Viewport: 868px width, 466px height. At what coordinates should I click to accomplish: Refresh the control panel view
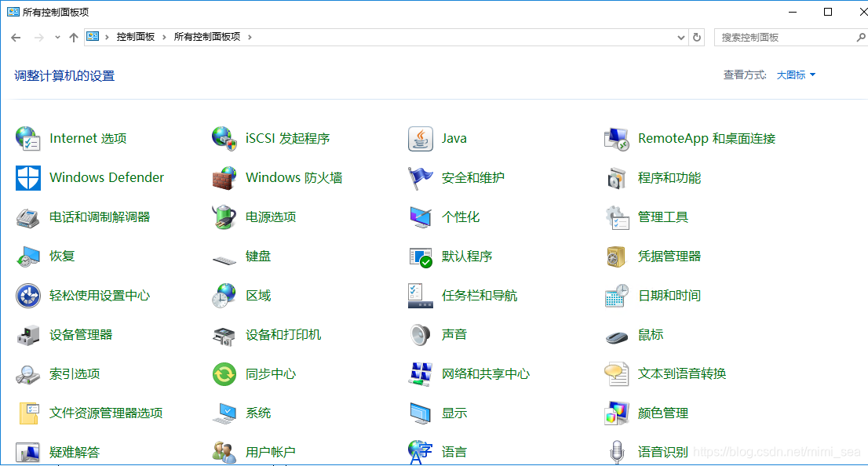tap(697, 37)
